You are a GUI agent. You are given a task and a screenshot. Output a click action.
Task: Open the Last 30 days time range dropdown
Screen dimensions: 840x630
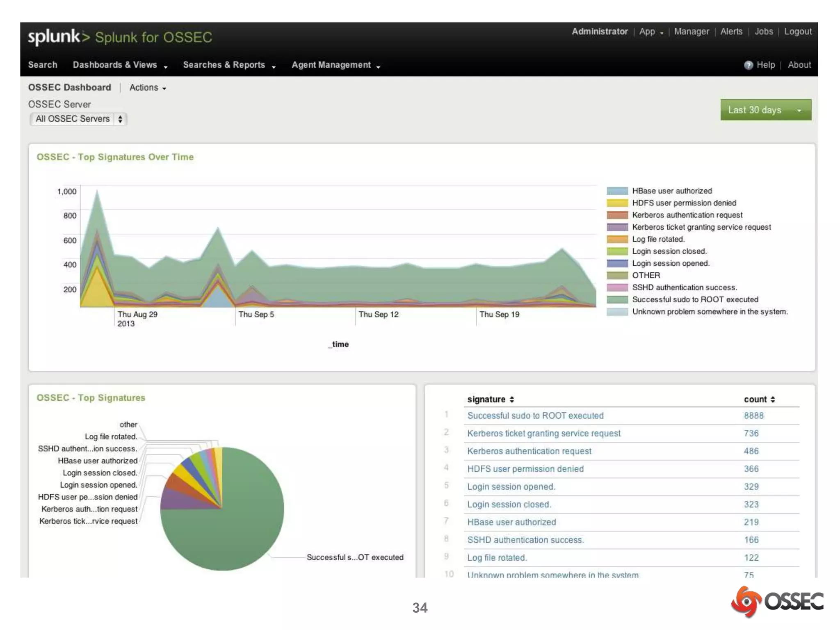point(765,110)
